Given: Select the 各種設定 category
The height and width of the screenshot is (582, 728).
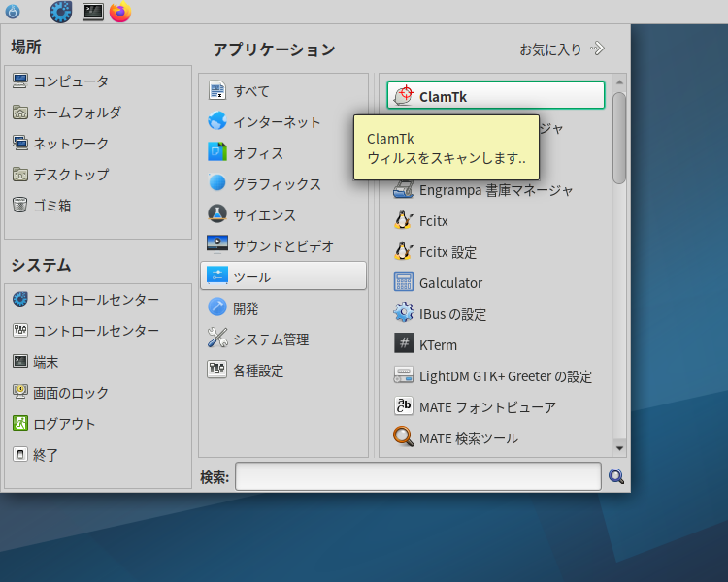Looking at the screenshot, I should click(x=283, y=370).
